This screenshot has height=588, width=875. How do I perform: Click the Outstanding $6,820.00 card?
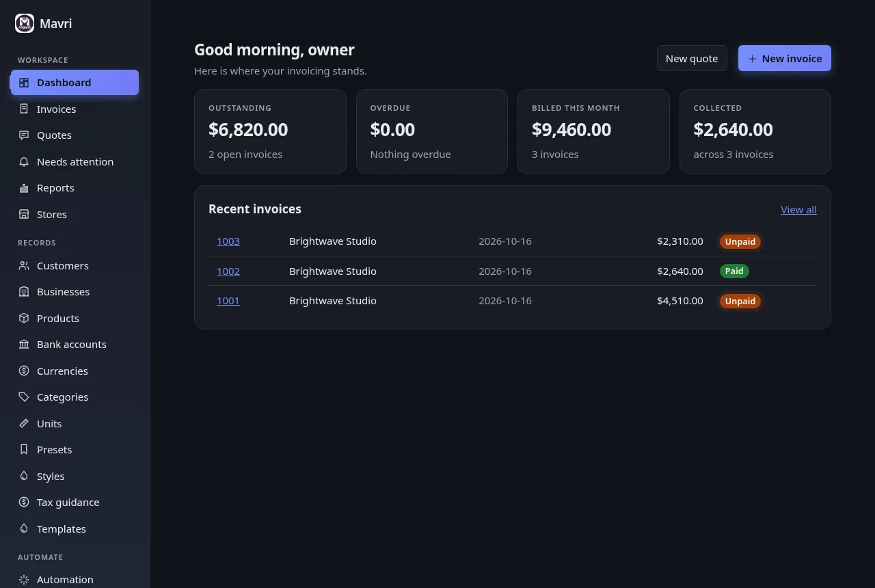point(270,131)
